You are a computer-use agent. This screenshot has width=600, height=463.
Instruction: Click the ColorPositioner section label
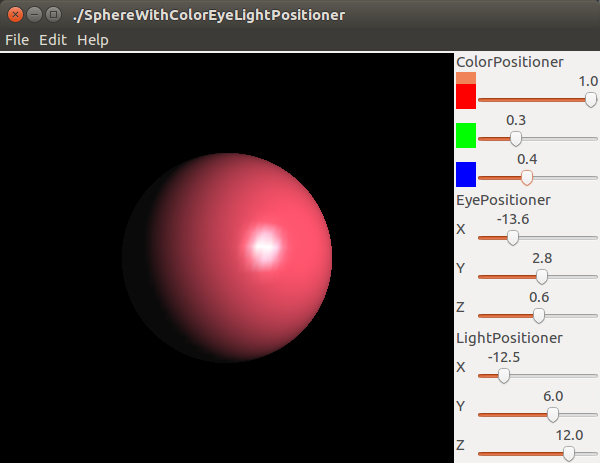pyautogui.click(x=510, y=62)
